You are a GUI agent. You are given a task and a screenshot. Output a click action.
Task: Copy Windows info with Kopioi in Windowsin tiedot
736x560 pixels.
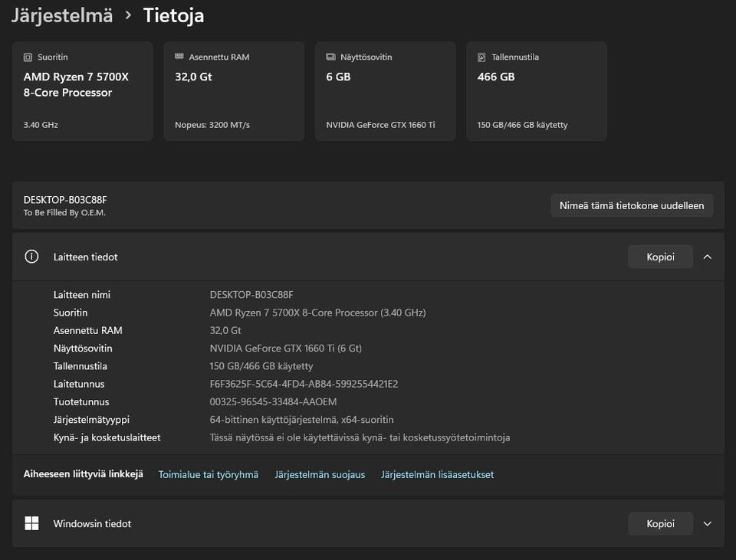(x=660, y=523)
